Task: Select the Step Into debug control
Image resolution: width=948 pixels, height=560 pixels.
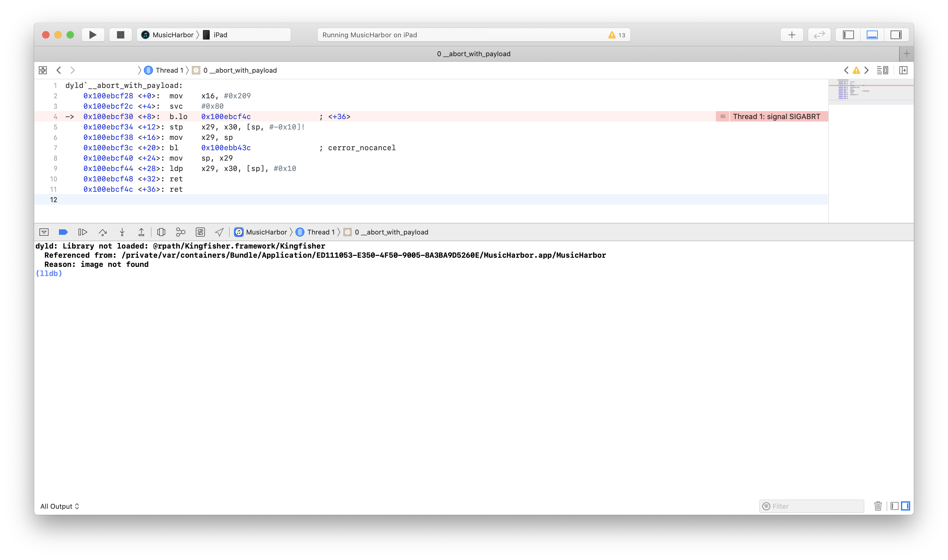Action: click(122, 232)
